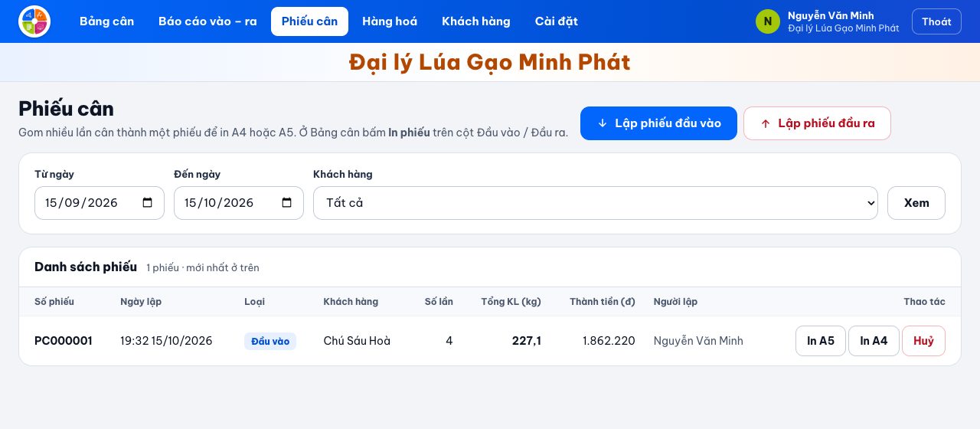
Task: Print PC000001 in A5 format
Action: tap(821, 341)
